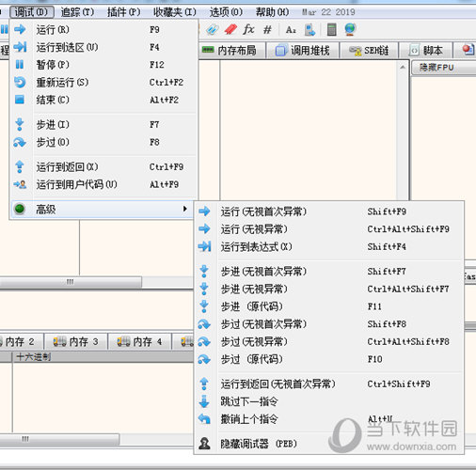Click the document-with-arrow toolbar icon
476x470 pixels.
point(309,30)
